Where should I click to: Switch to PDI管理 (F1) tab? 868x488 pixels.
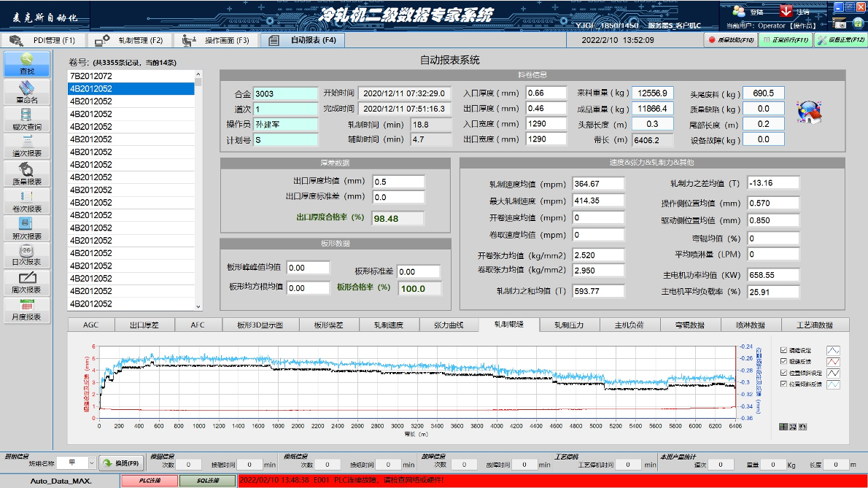[x=44, y=41]
